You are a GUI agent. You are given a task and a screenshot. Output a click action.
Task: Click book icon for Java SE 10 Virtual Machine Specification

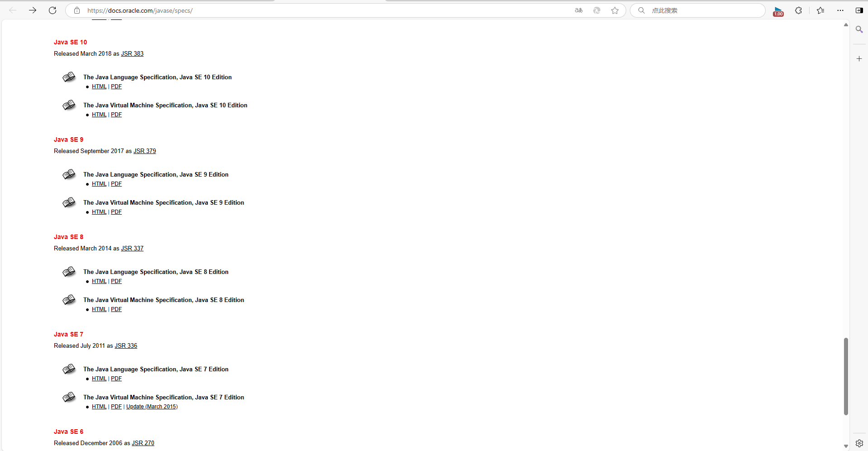tap(69, 105)
